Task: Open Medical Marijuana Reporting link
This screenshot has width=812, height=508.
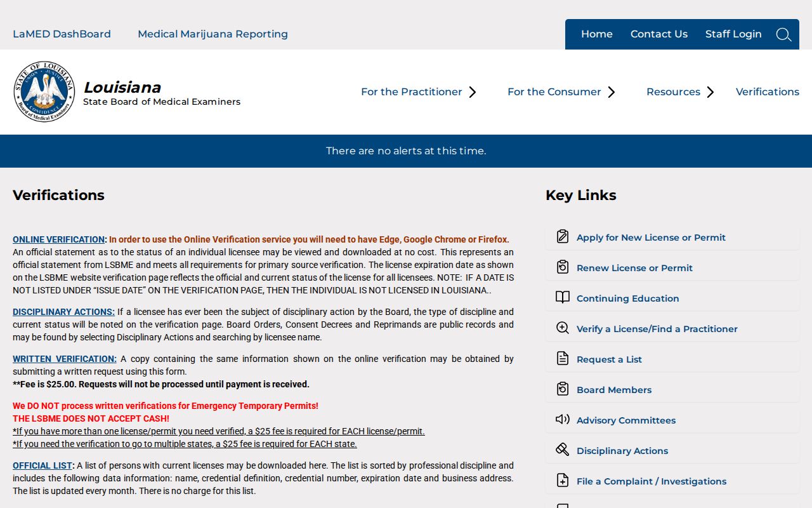Action: 213,34
